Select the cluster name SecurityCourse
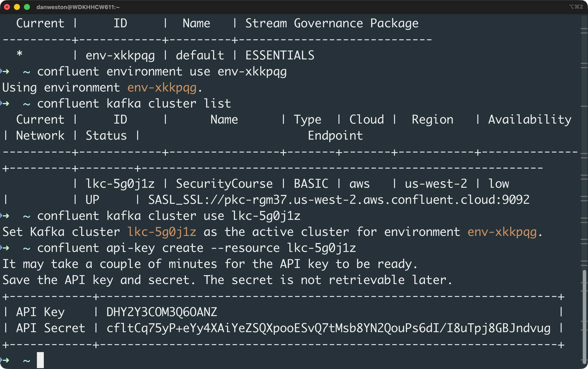 (224, 183)
